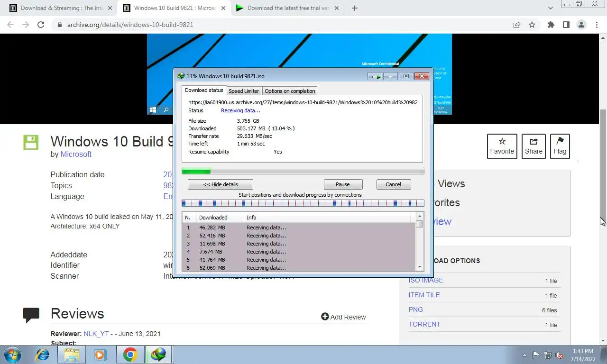
Task: Favorite this archive item
Action: tap(502, 146)
